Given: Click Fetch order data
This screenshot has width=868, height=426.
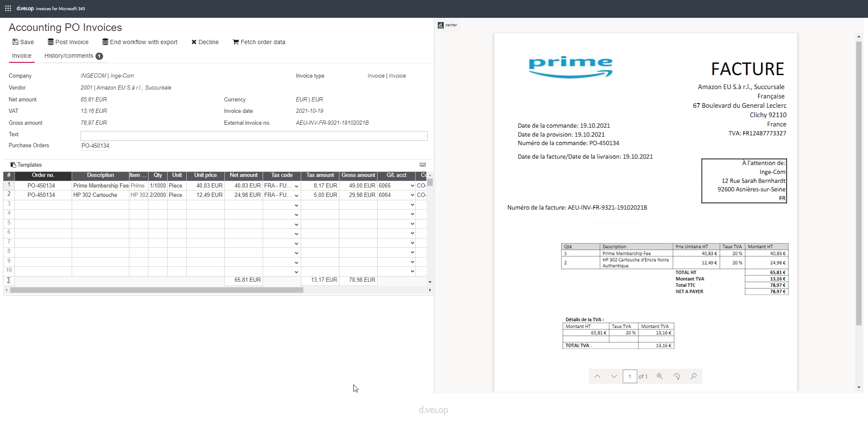Looking at the screenshot, I should click(x=259, y=42).
